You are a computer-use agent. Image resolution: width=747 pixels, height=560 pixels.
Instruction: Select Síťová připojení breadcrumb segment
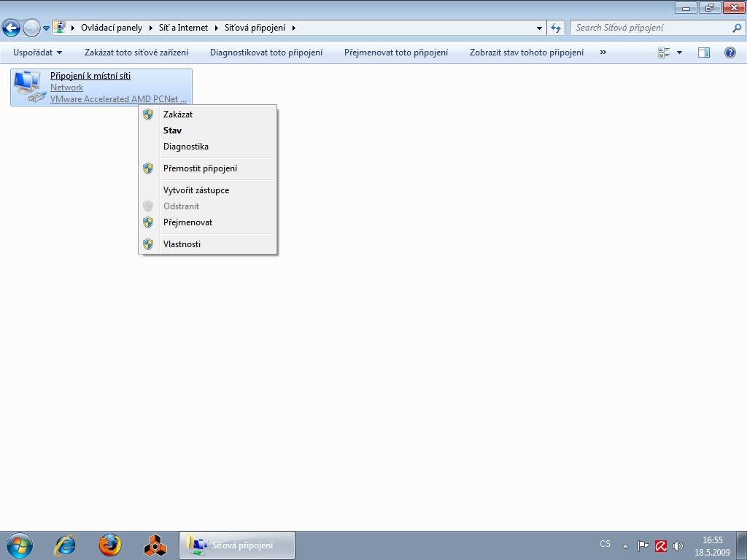[x=255, y=28]
